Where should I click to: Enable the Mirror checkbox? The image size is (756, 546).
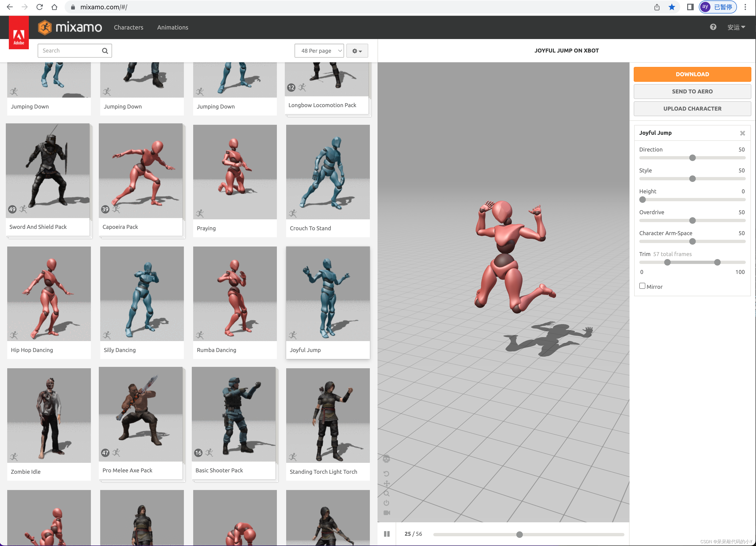click(x=642, y=286)
